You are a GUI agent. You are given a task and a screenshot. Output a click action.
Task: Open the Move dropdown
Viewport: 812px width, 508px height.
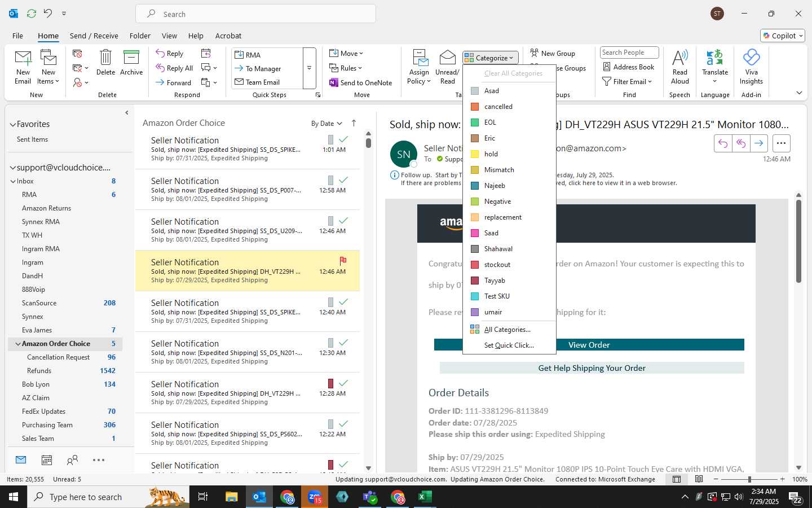coord(346,53)
